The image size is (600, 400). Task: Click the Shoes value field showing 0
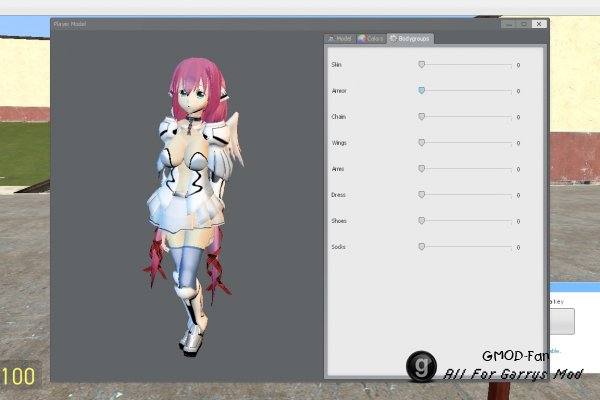pyautogui.click(x=518, y=221)
